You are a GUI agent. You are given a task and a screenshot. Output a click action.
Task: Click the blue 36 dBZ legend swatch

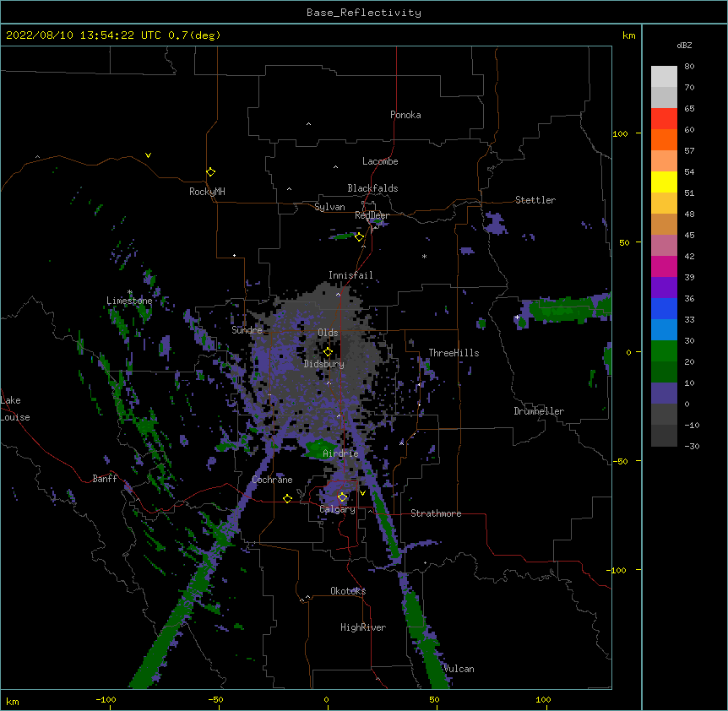coord(664,308)
